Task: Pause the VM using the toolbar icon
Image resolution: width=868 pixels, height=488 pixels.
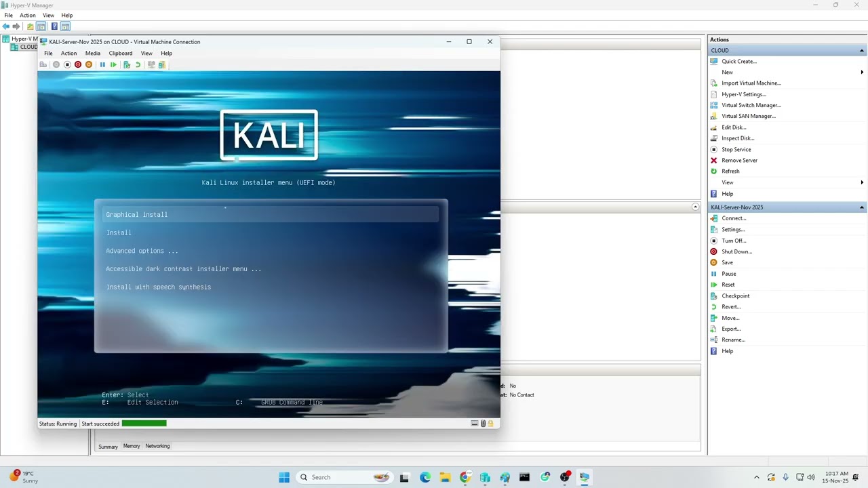Action: pos(102,64)
